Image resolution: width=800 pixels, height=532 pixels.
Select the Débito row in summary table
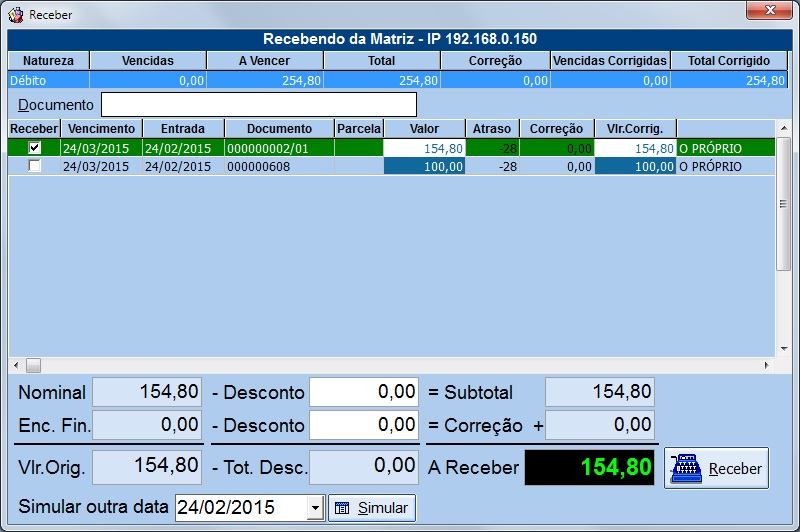point(48,80)
